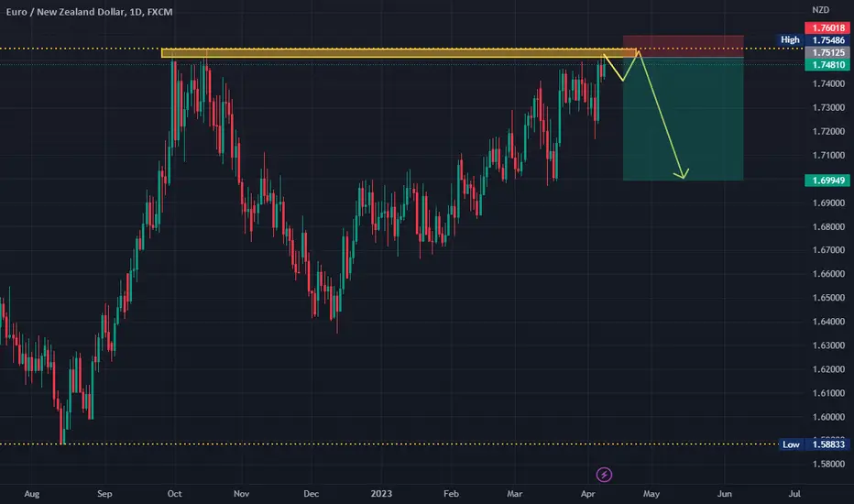Select the red 1.76018 stop-loss price label

(x=827, y=27)
